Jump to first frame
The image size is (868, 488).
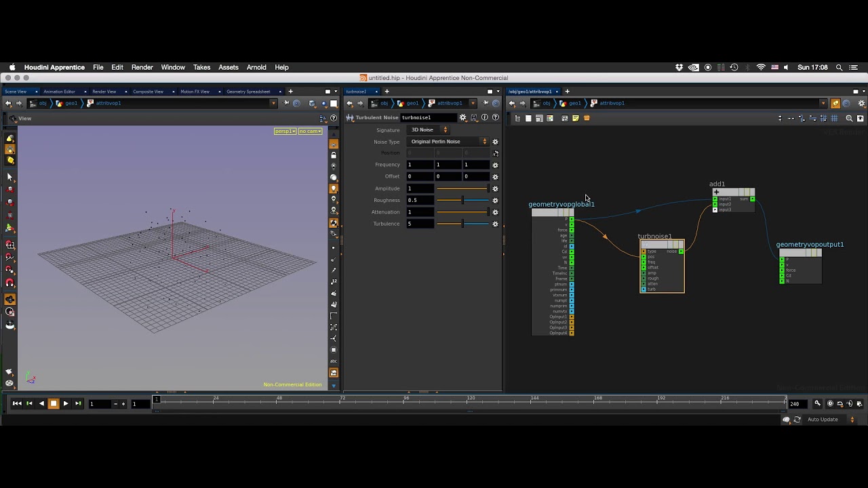[17, 403]
